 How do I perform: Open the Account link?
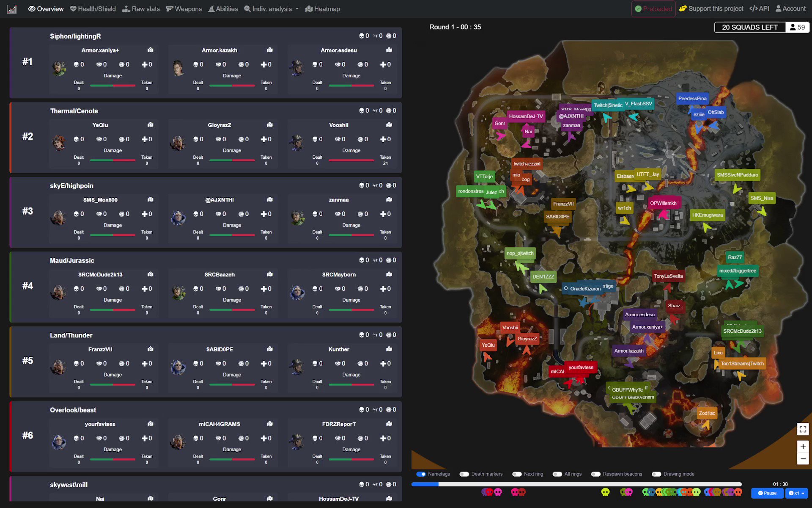(x=790, y=9)
